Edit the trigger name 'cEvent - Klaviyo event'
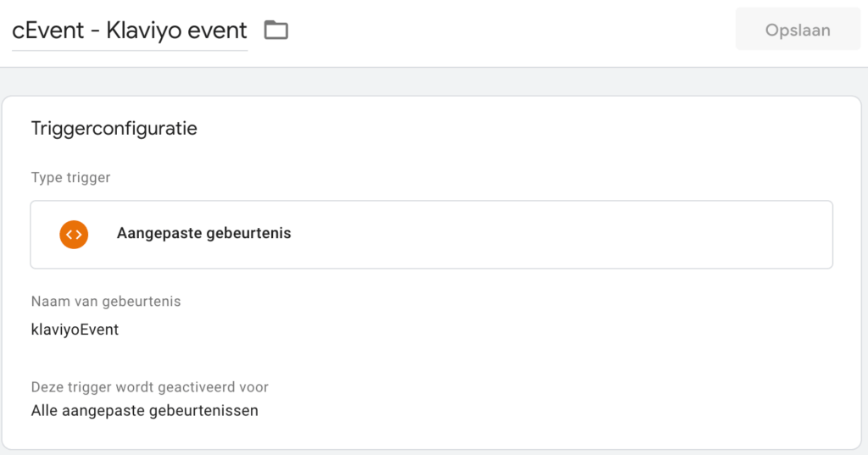 point(130,31)
